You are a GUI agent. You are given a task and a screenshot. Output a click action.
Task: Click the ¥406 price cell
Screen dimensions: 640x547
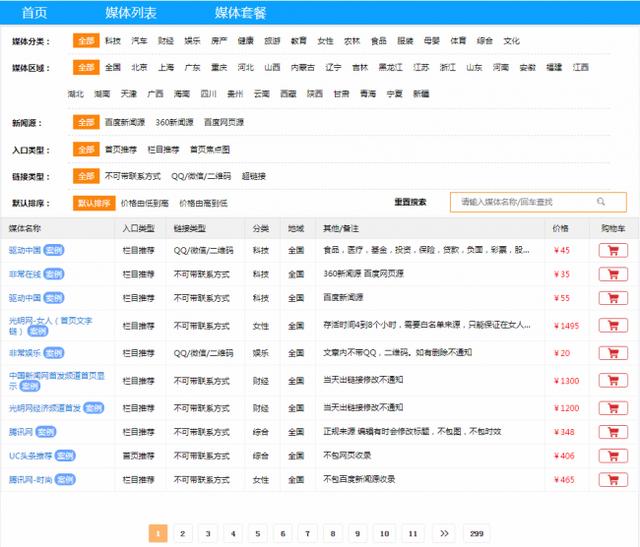[564, 456]
